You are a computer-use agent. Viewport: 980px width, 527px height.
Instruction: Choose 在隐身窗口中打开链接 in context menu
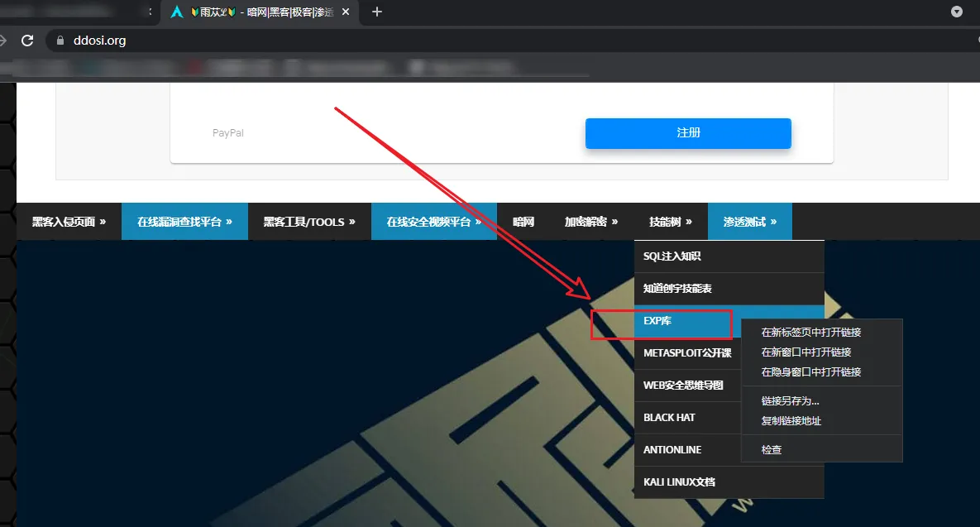pos(821,372)
